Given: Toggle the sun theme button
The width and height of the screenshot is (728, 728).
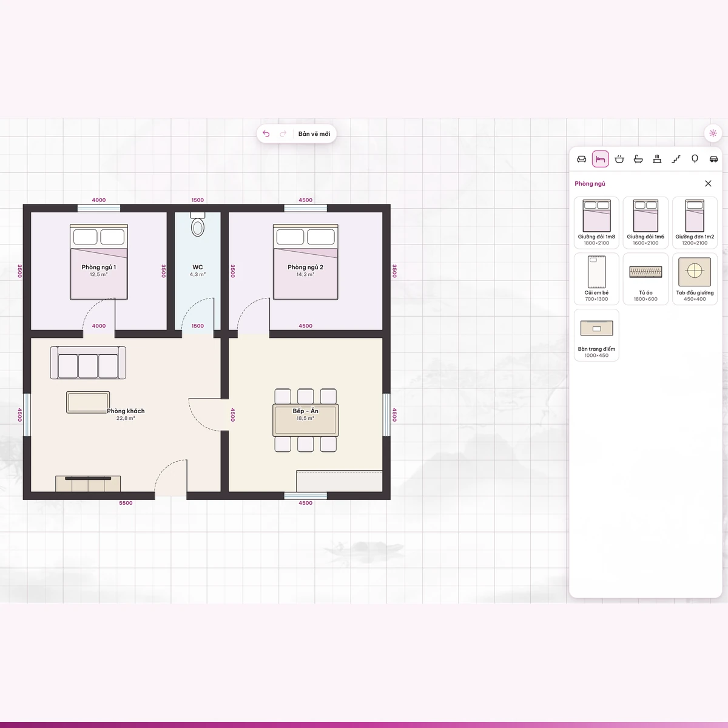Looking at the screenshot, I should point(713,133).
